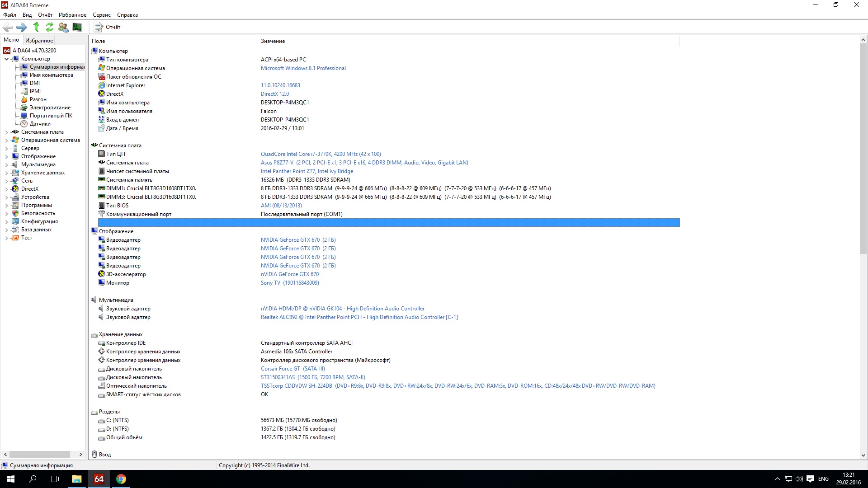Select the SMART-статус жёстких дисков row
The height and width of the screenshot is (488, 868).
coord(389,394)
